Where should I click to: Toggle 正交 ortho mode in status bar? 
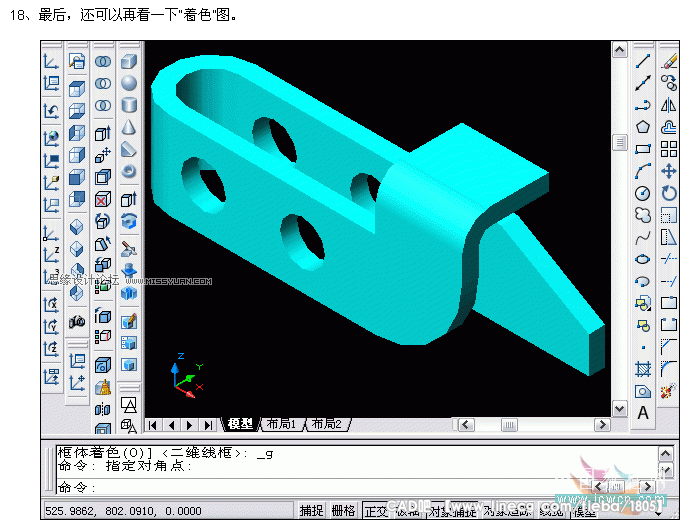(376, 511)
